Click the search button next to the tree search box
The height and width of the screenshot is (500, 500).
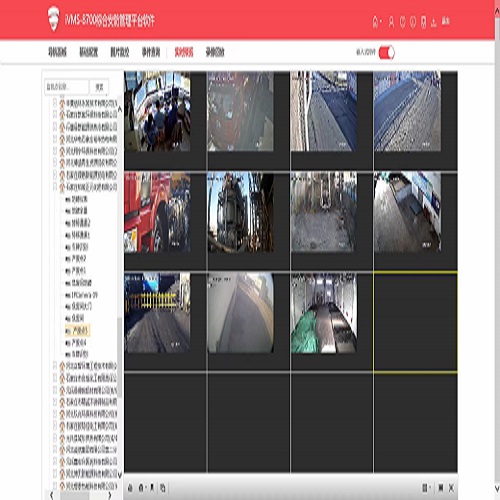(x=99, y=87)
